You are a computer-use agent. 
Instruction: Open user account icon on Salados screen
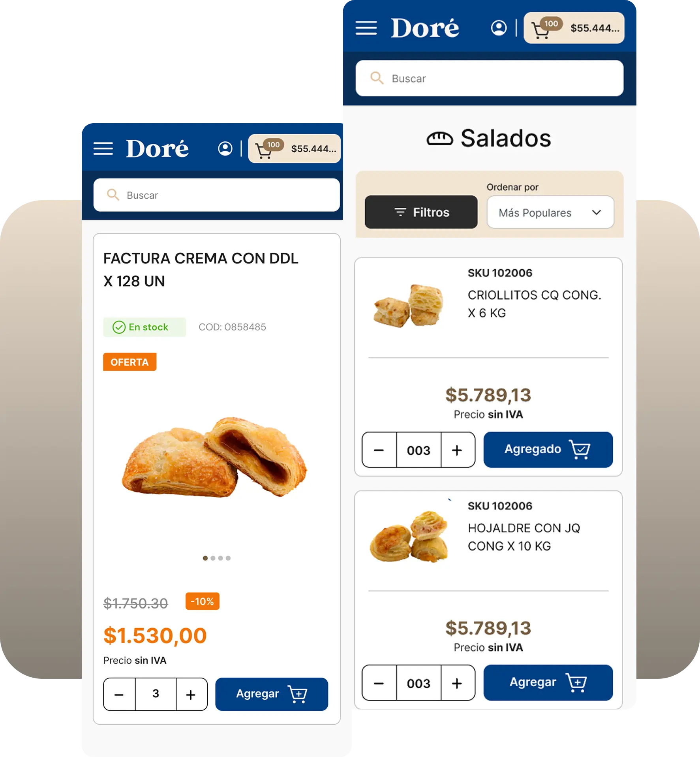pos(499,28)
